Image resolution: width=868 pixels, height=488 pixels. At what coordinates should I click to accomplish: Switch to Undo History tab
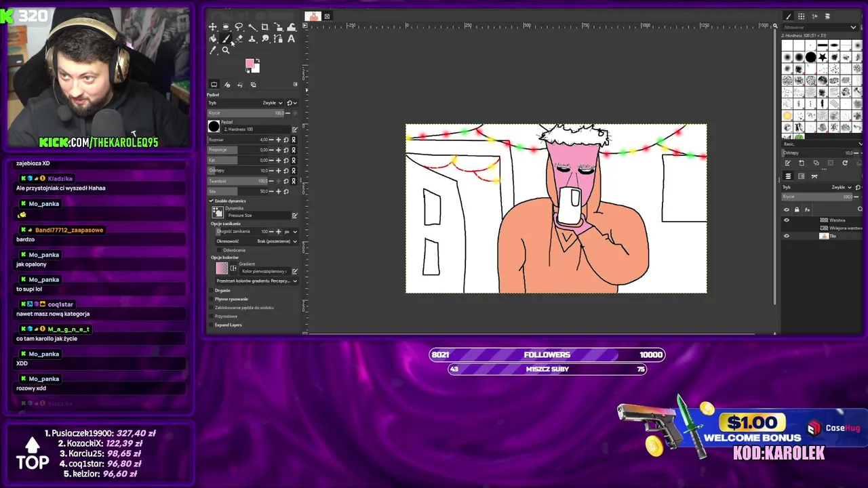tap(240, 85)
